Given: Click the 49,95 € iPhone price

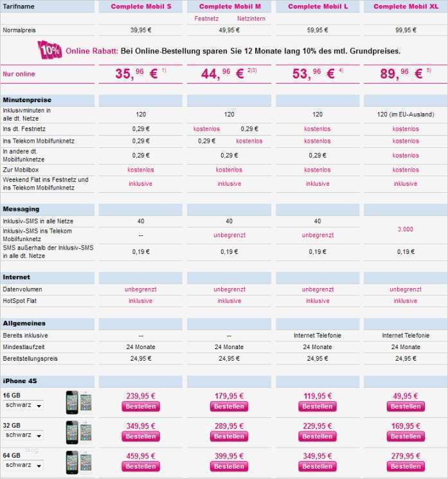Looking at the screenshot, I should [x=405, y=396].
